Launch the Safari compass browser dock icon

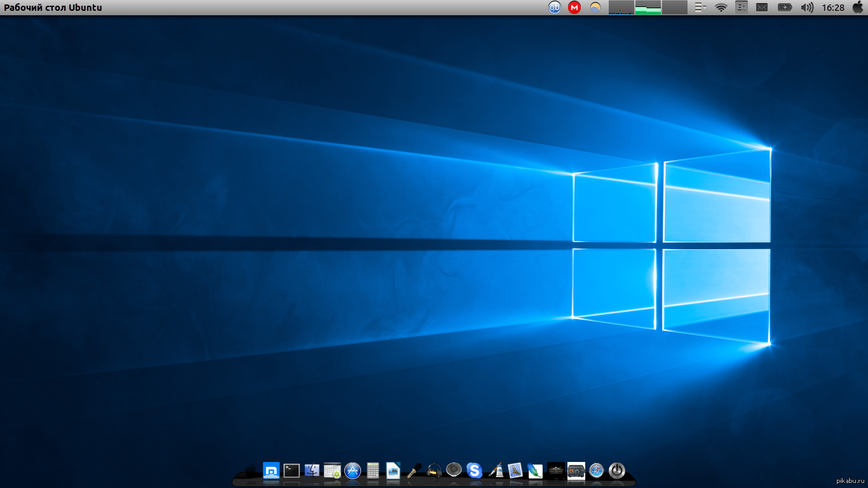coord(596,470)
